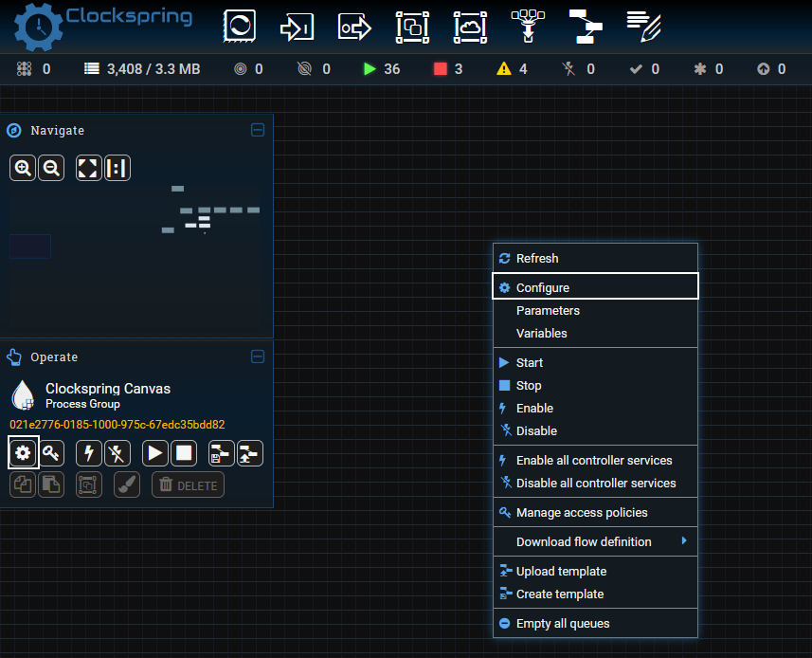Click the Disable crossed-lightning button in Operate
Screen dimensions: 812x658
point(117,453)
